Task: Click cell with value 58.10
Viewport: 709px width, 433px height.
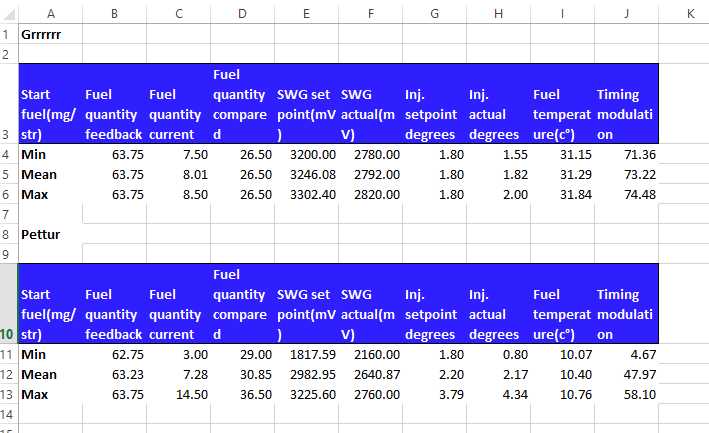Action: tap(627, 394)
